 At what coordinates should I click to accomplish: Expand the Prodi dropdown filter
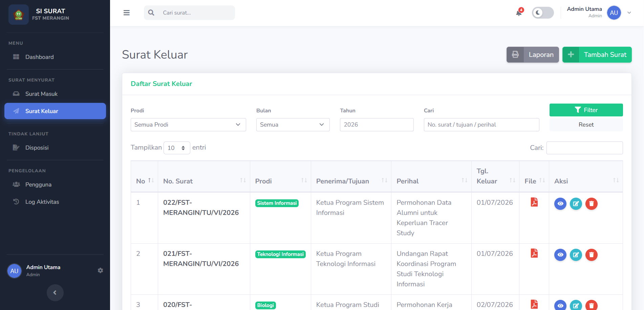tap(188, 125)
